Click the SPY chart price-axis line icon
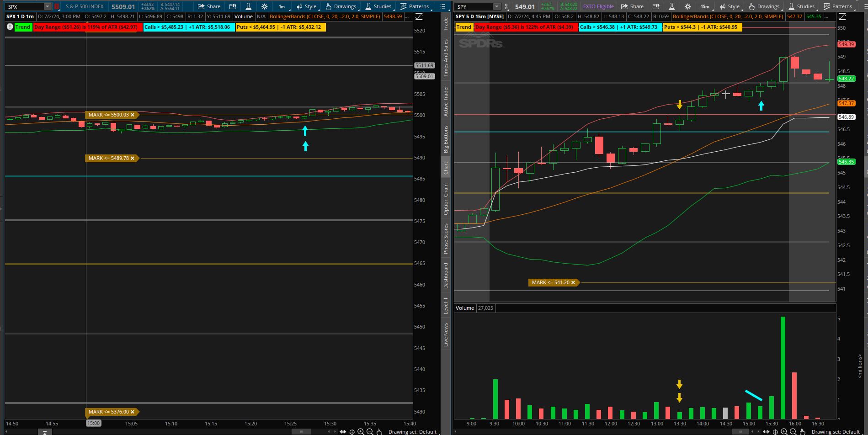 (x=842, y=16)
